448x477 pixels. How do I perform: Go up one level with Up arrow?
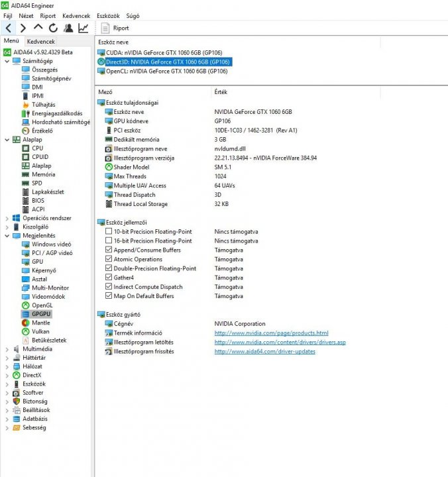(x=38, y=27)
